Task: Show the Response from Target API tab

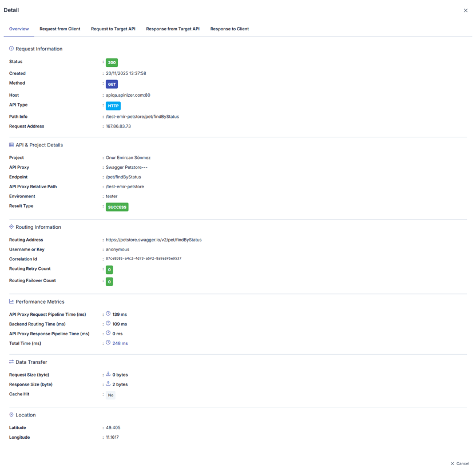Action: click(x=173, y=29)
